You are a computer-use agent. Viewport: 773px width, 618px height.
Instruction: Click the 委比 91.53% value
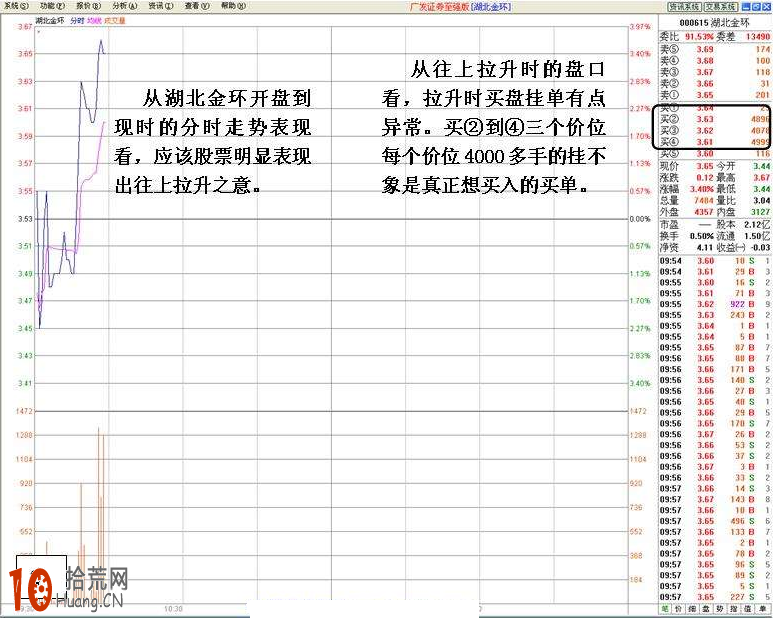[x=699, y=36]
